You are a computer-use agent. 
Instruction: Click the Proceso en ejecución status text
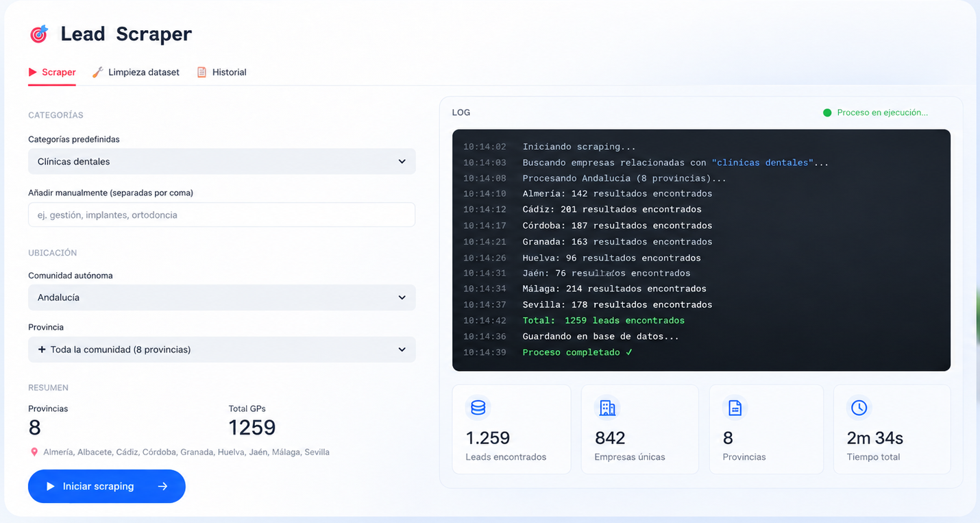tap(883, 112)
